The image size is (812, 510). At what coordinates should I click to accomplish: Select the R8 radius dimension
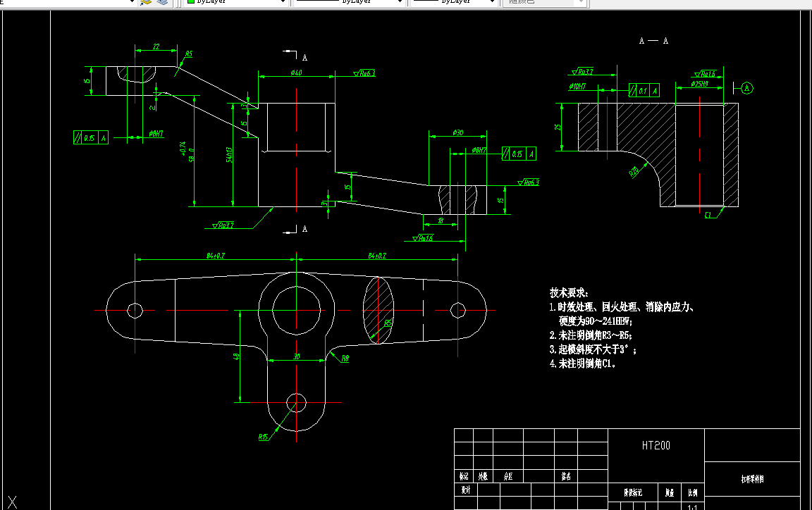(345, 358)
